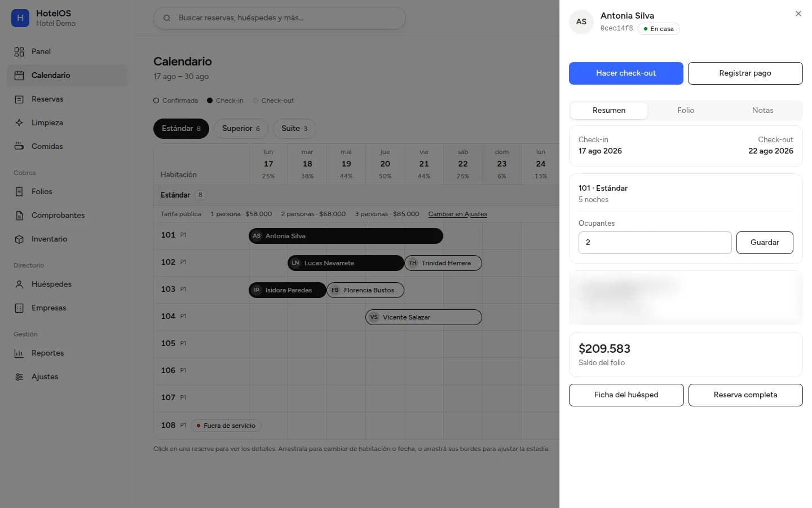The height and width of the screenshot is (508, 812).
Task: Follow the Cambiar en Ajustes link
Action: [457, 214]
